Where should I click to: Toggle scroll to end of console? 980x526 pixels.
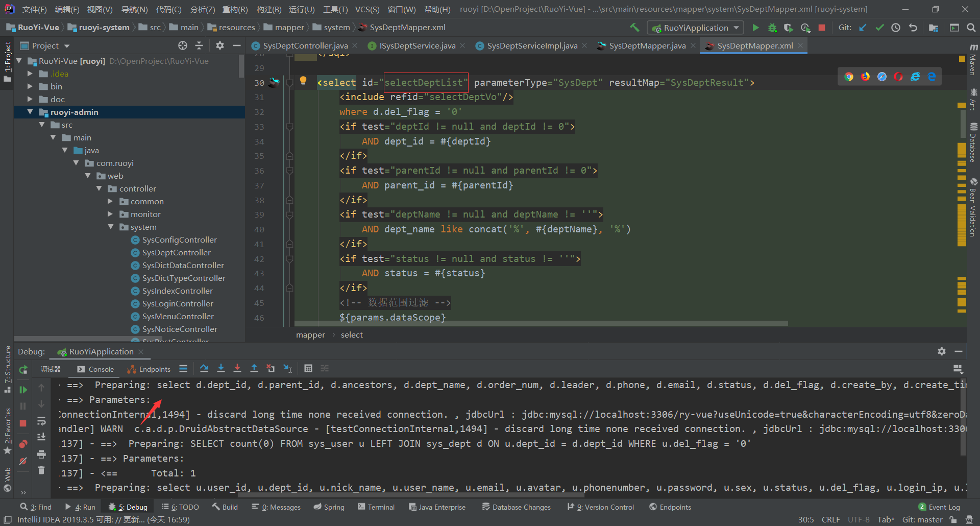pos(41,437)
